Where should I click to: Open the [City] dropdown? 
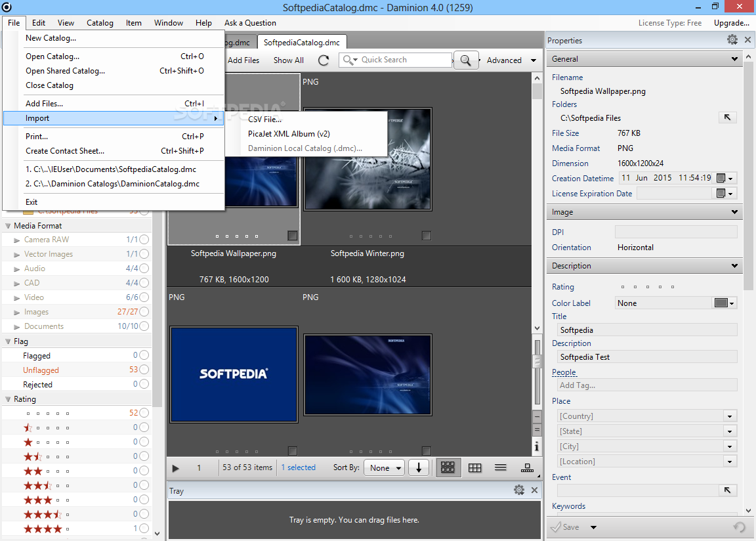(x=730, y=446)
